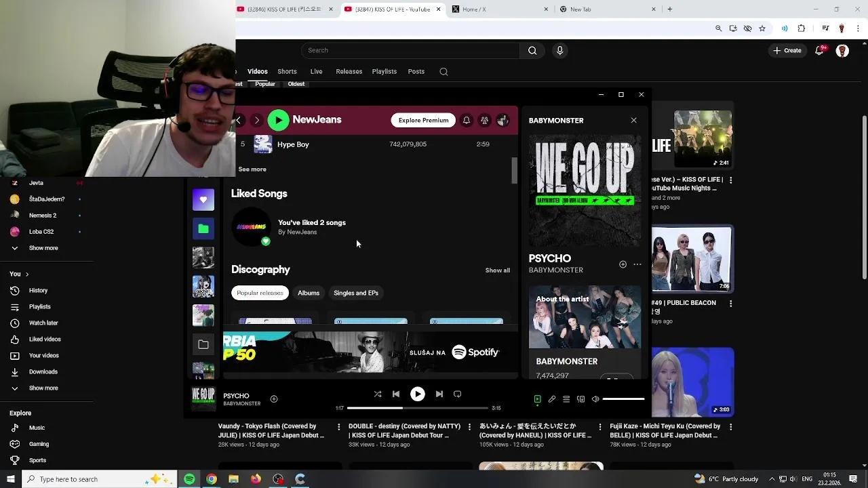This screenshot has height=488, width=868.
Task: Open options for Vaundy Tokyo Flash video
Action: coord(339,427)
